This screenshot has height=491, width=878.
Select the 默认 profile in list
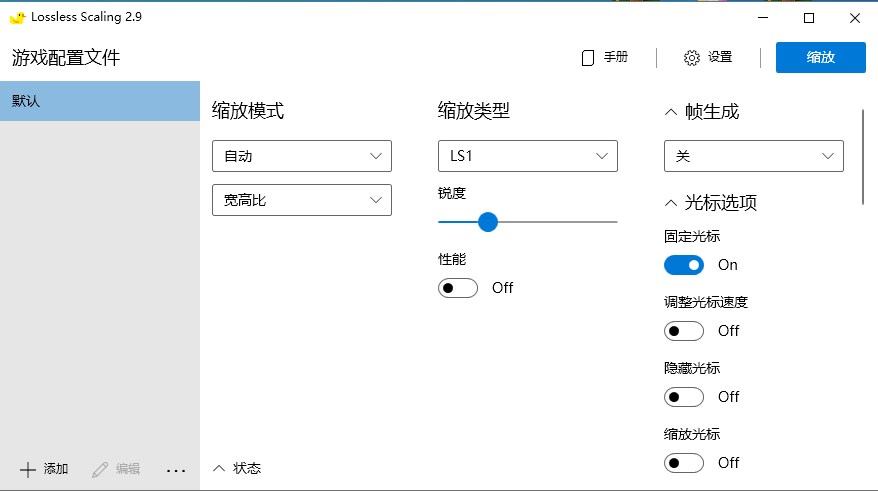100,101
